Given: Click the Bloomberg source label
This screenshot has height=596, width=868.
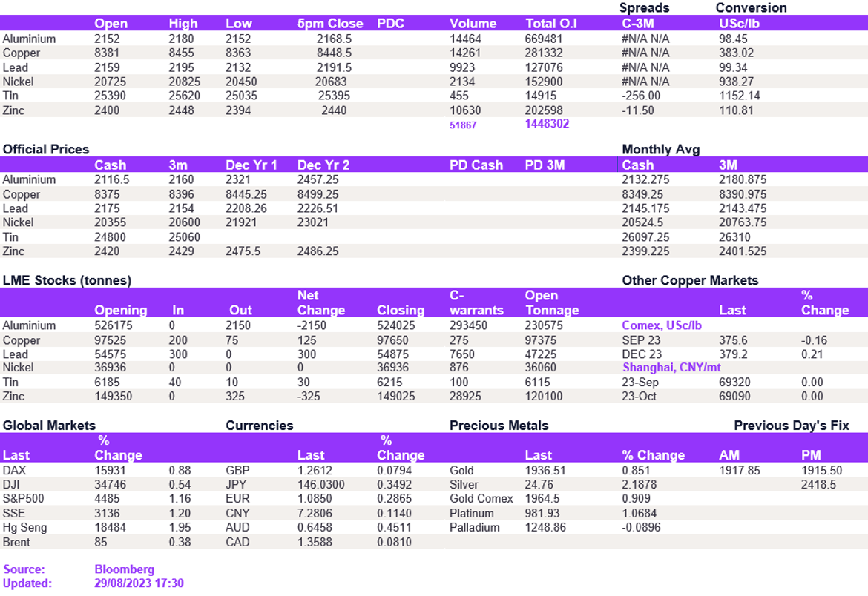Looking at the screenshot, I should point(125,569).
